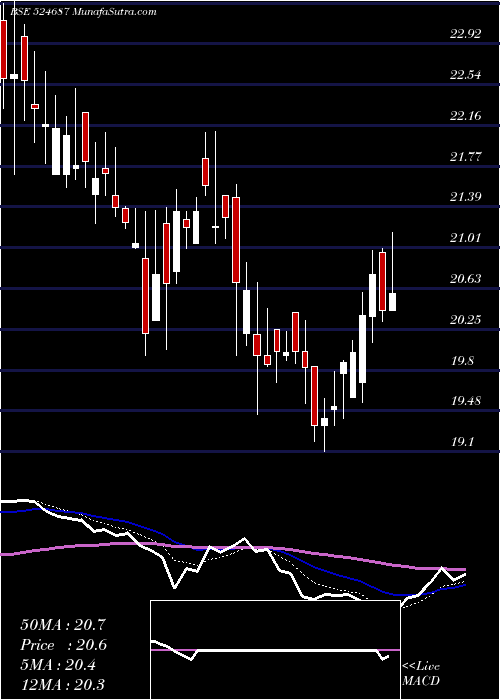Click the 19.1 price axis label
This screenshot has width=500, height=700.
[x=462, y=442]
